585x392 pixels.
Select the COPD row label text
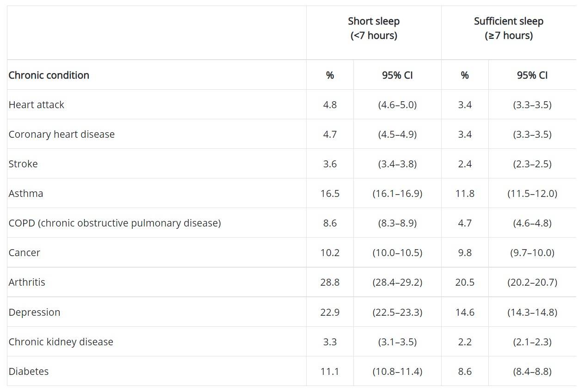click(x=115, y=223)
